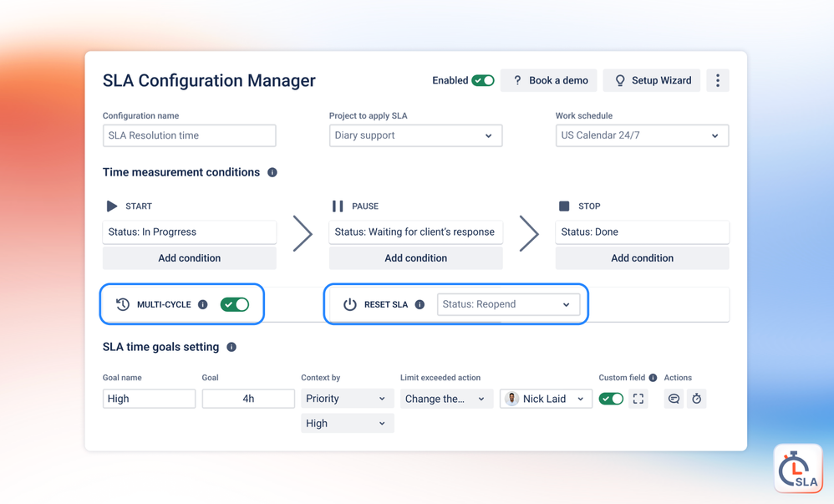The width and height of the screenshot is (834, 504).
Task: Select the Status: In Progrress start condition
Action: click(x=190, y=232)
